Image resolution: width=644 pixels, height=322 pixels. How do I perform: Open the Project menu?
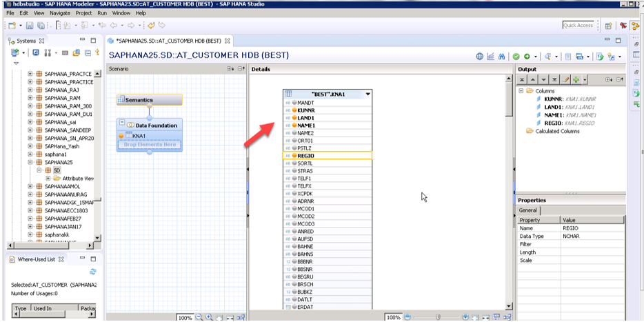84,13
